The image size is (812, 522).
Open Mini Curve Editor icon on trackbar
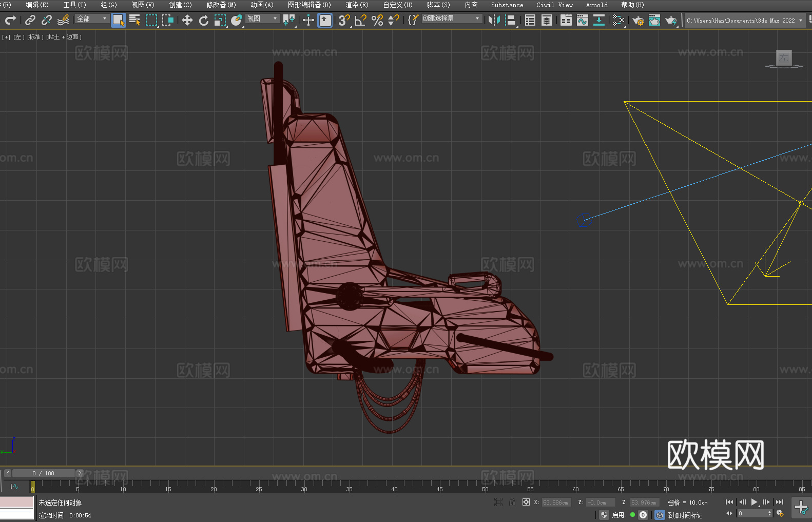pyautogui.click(x=14, y=487)
